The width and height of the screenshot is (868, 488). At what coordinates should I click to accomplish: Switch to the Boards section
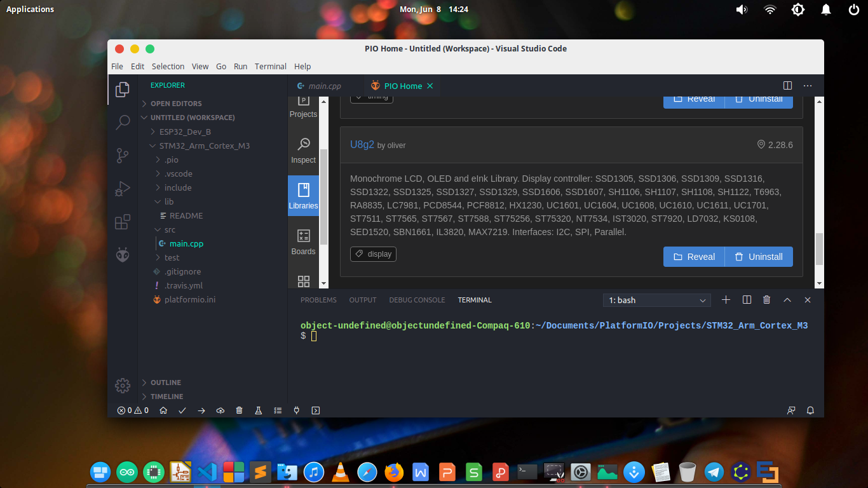coord(303,242)
